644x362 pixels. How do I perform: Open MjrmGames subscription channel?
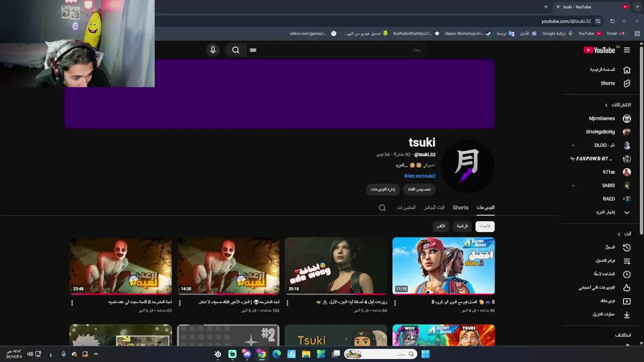(x=610, y=119)
